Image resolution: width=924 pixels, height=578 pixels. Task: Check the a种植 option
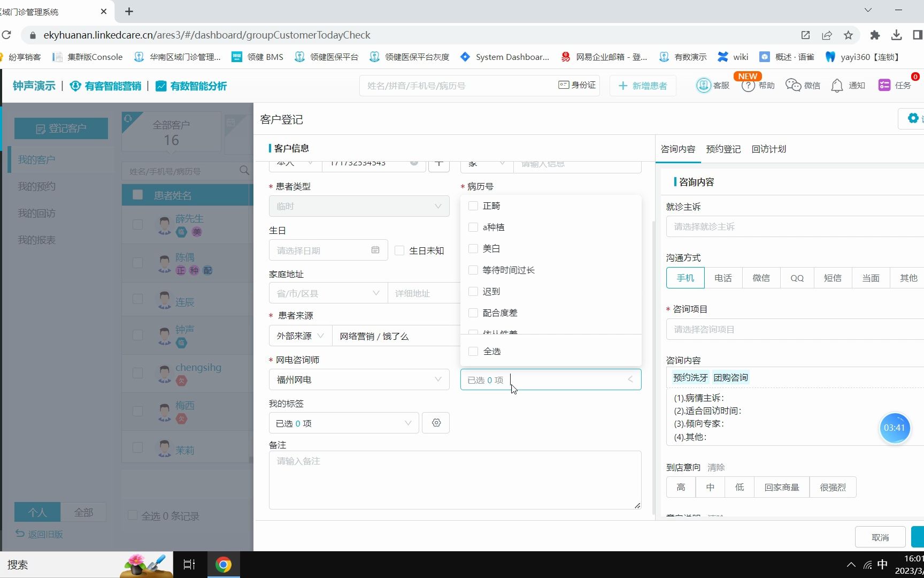point(473,227)
